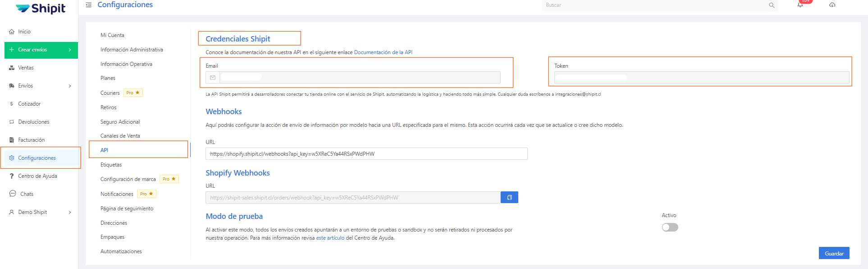
Task: Open Retiros settings
Action: 108,107
